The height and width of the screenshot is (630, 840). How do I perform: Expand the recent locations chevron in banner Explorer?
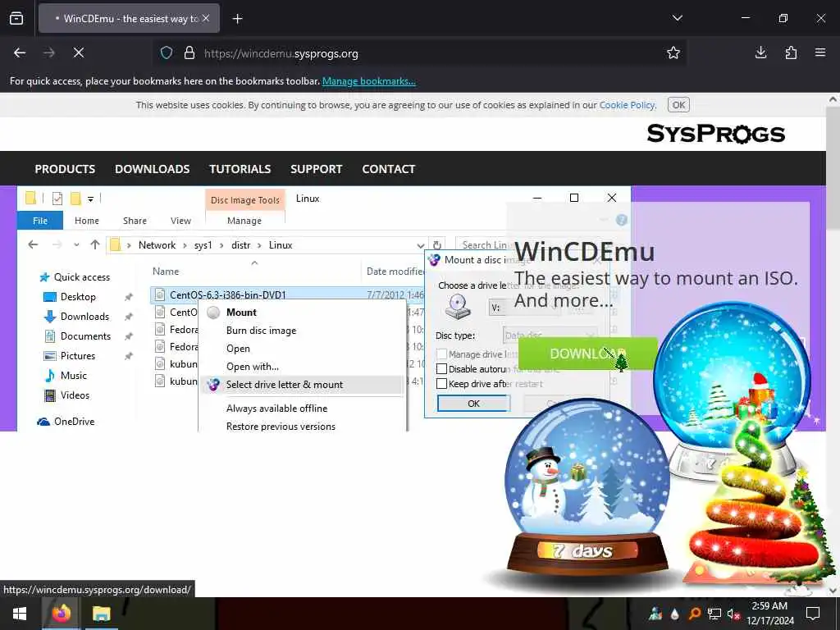(76, 244)
